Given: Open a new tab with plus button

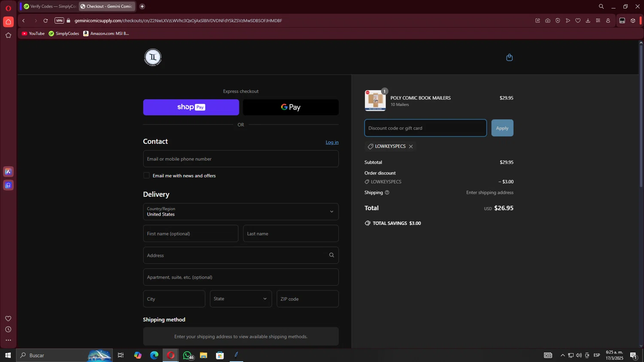Looking at the screenshot, I should coord(142,6).
